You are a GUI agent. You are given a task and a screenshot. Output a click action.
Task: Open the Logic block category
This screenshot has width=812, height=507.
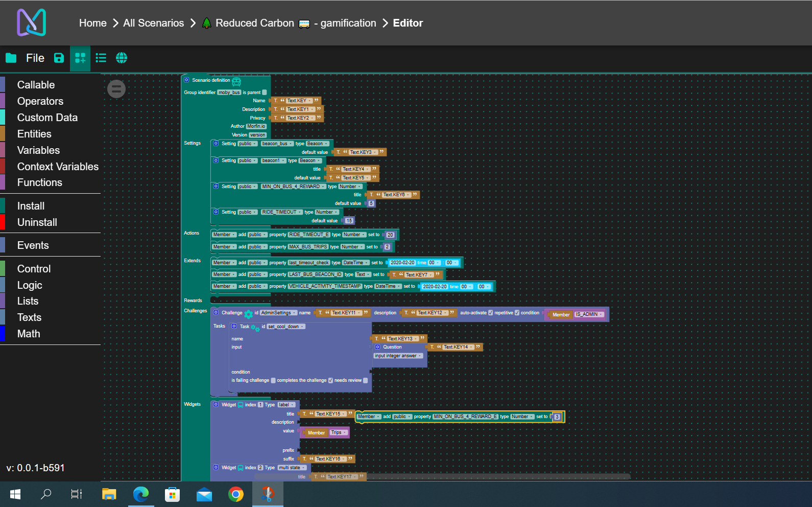(30, 285)
